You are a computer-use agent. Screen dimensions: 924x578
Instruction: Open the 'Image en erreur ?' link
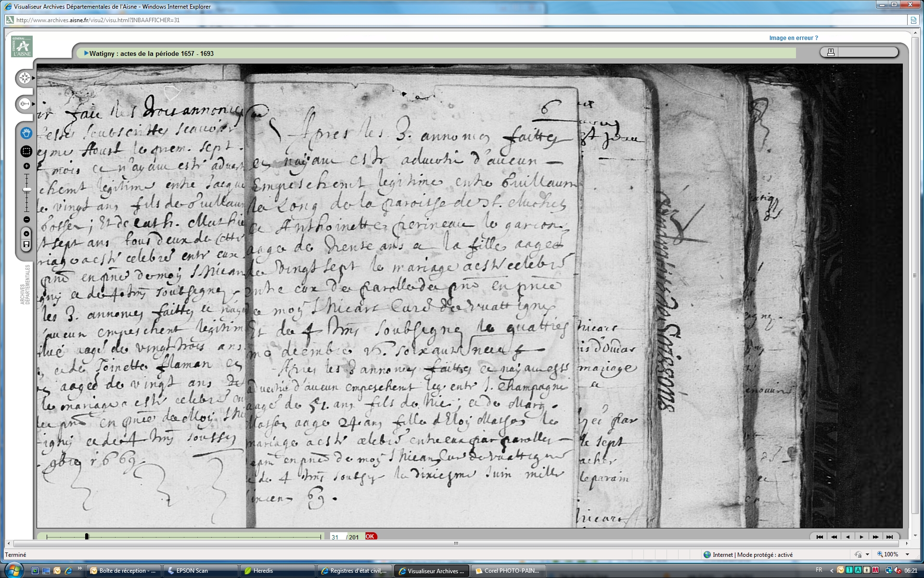[x=793, y=38]
